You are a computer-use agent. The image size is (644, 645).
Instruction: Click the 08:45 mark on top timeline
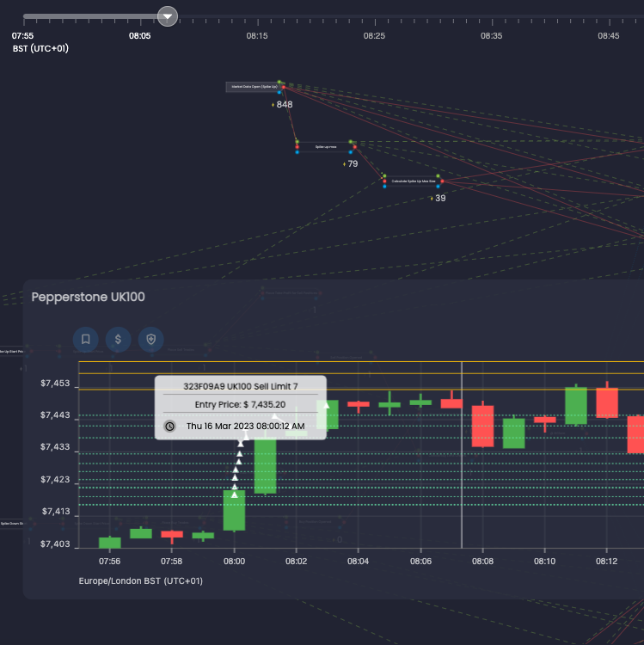click(608, 35)
